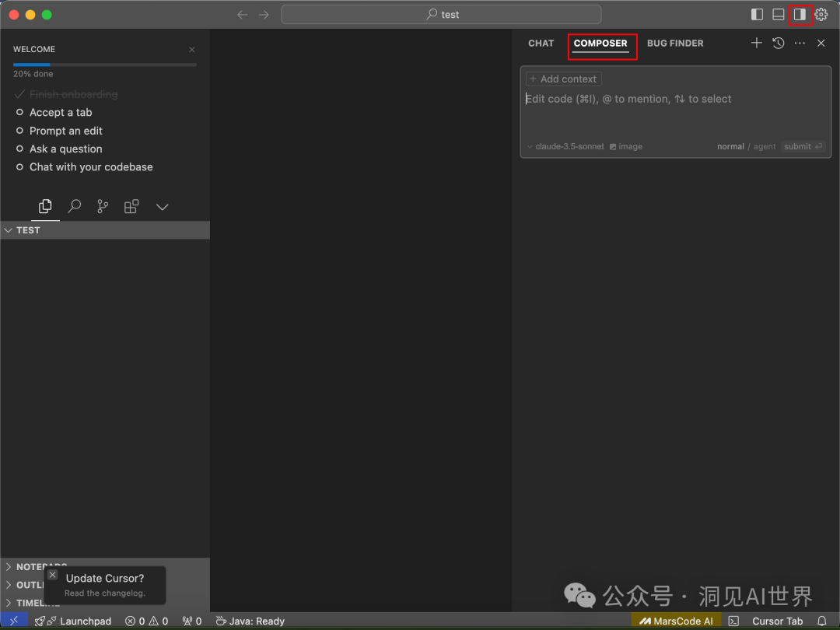Open the Explorer files icon
Screen dimensions: 840x630
tap(46, 207)
